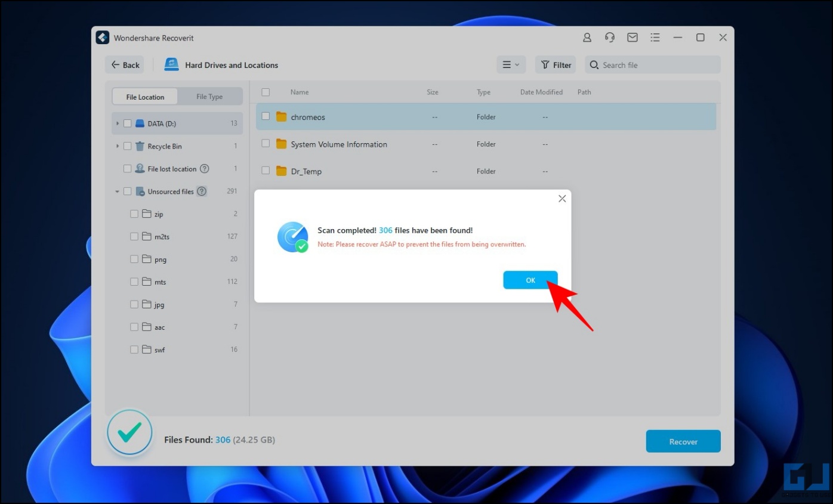
Task: Tick the Dr_Temp row checkbox
Action: point(266,171)
